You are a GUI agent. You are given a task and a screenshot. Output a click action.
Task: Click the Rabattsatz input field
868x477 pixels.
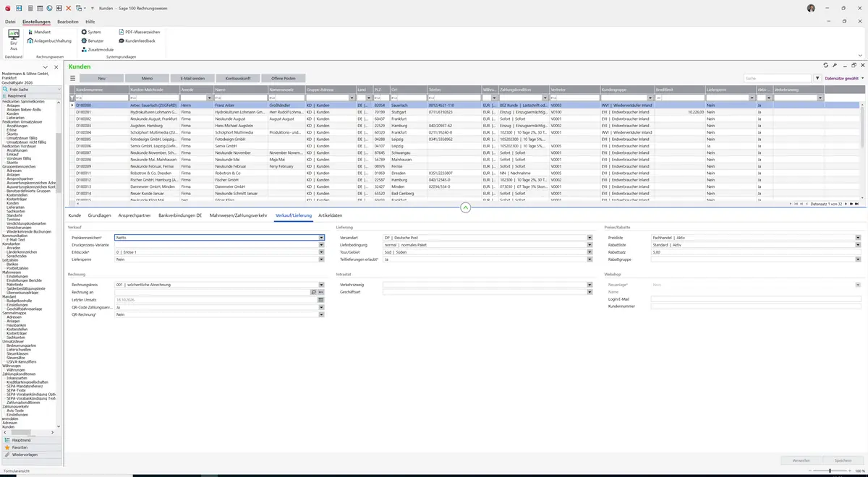coord(756,252)
